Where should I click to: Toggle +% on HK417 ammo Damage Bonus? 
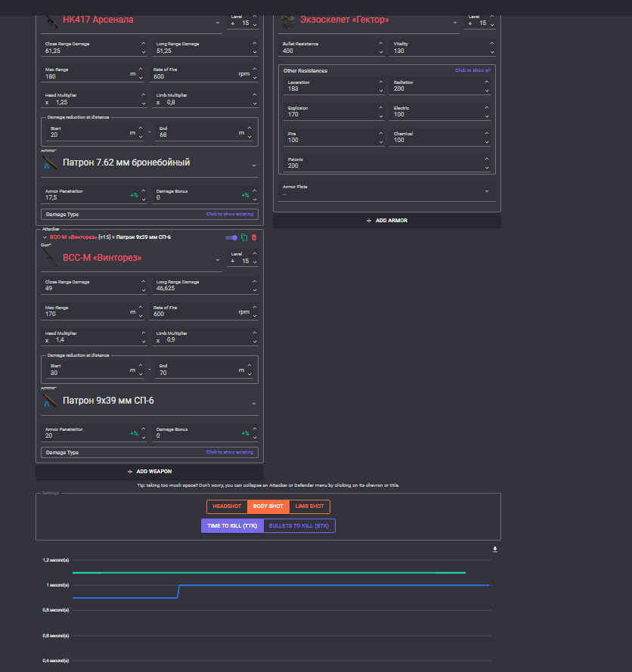(245, 195)
